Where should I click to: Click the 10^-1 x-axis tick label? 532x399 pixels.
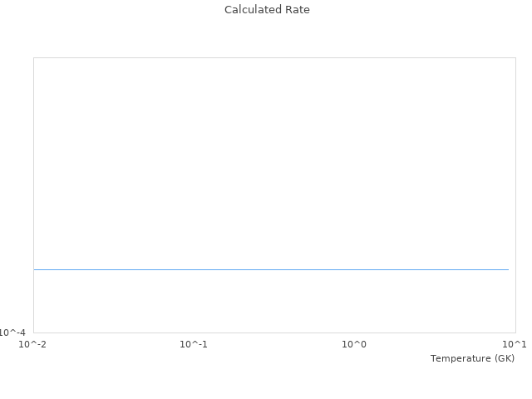[x=194, y=344]
